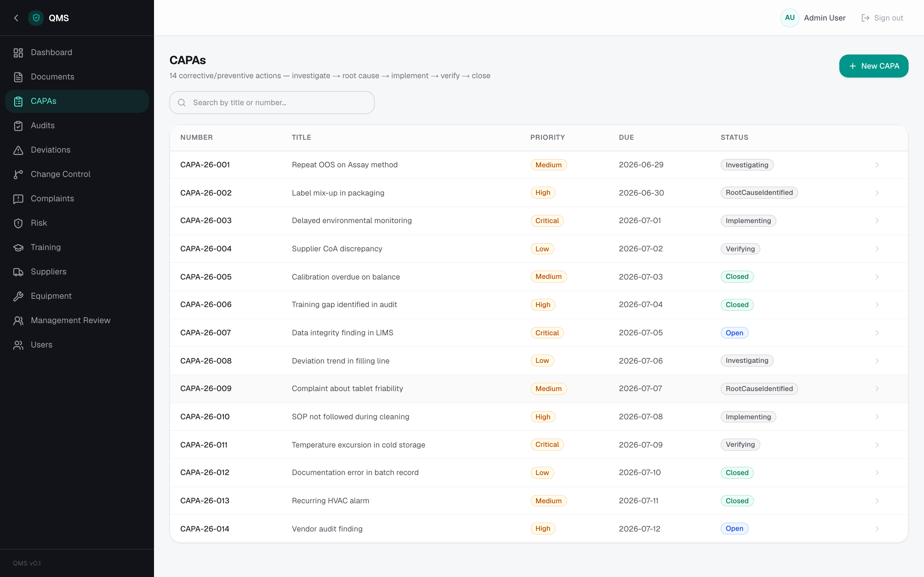Click the Risk shield icon
924x577 pixels.
click(18, 223)
